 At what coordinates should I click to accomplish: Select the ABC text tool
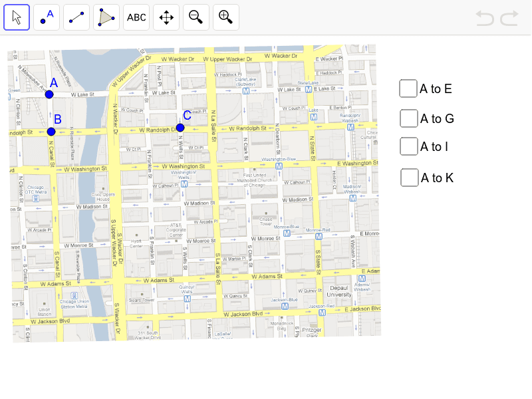point(136,17)
